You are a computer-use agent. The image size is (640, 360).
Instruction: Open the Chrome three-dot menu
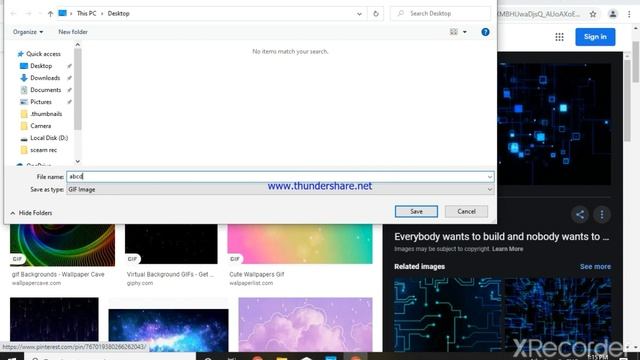(x=629, y=14)
